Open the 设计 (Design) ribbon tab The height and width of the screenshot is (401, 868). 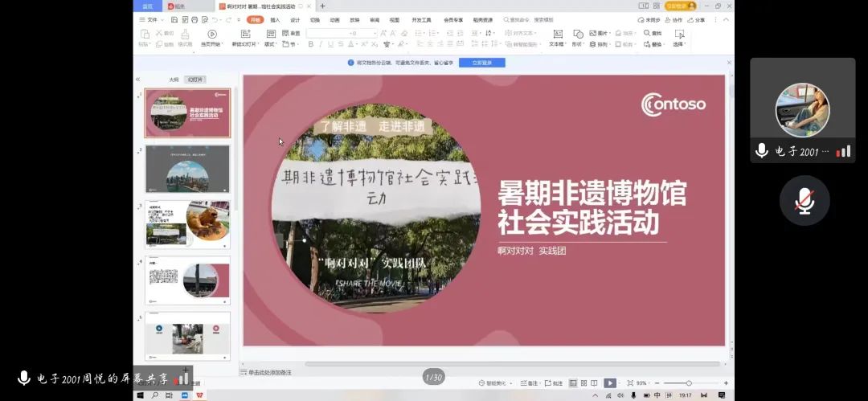pos(295,19)
